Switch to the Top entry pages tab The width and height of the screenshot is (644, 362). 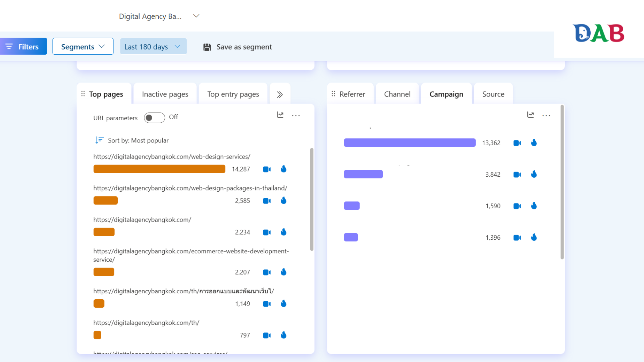coord(233,94)
